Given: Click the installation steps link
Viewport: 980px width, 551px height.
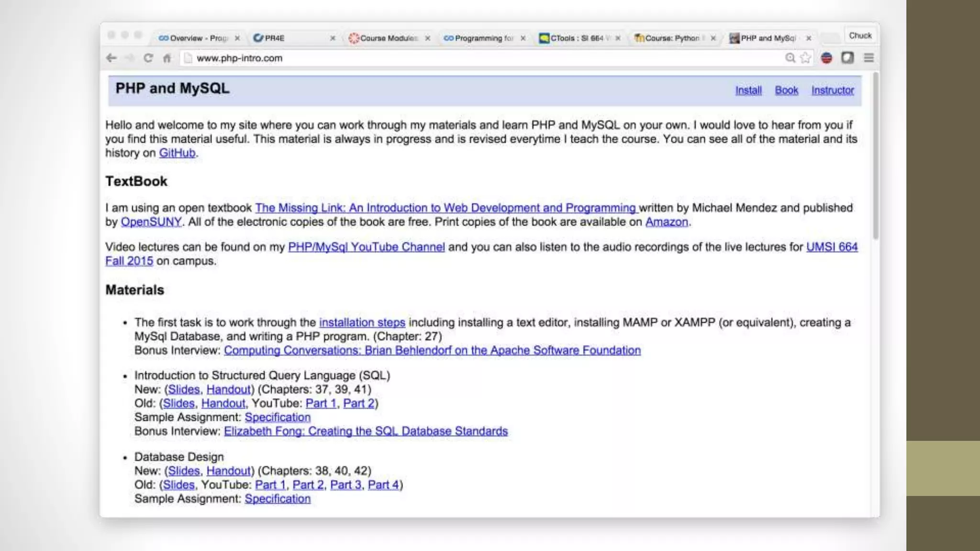Looking at the screenshot, I should coord(362,323).
